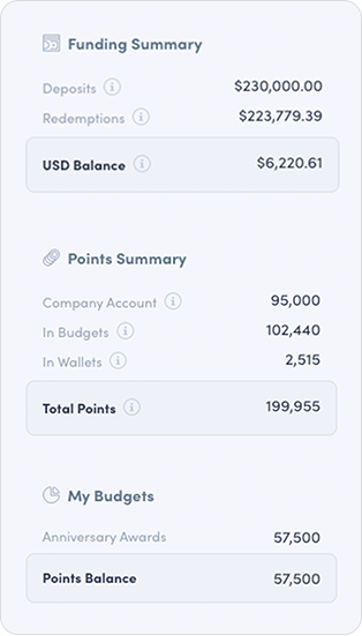Click the Funding Summary heading
The height and width of the screenshot is (636, 362).
click(x=135, y=44)
